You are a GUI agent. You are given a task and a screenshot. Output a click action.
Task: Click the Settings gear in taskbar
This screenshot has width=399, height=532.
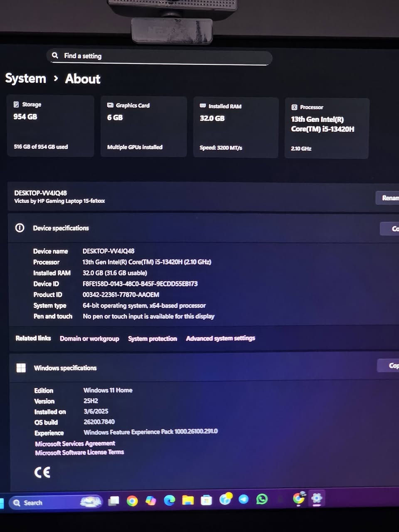point(317,498)
